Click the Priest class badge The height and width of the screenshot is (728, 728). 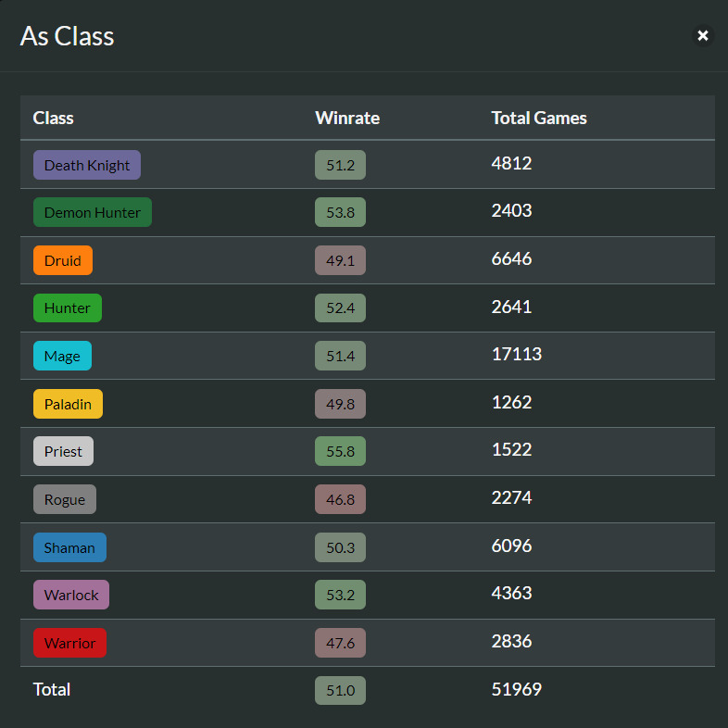click(x=63, y=451)
